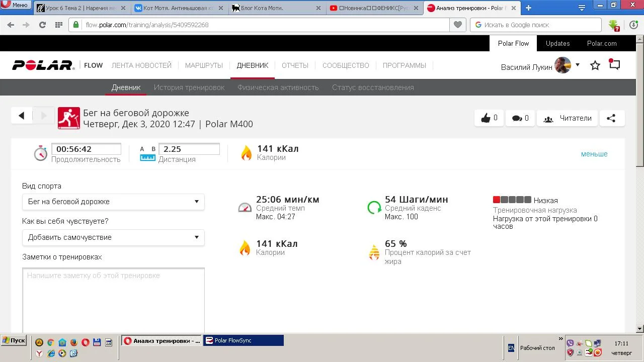
Task: Open the ОТЧЕТЫ menu item
Action: click(x=295, y=65)
